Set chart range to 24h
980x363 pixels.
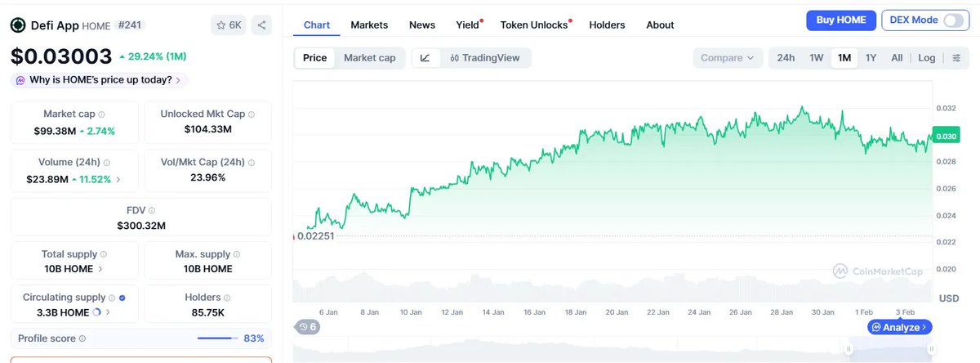pos(786,58)
